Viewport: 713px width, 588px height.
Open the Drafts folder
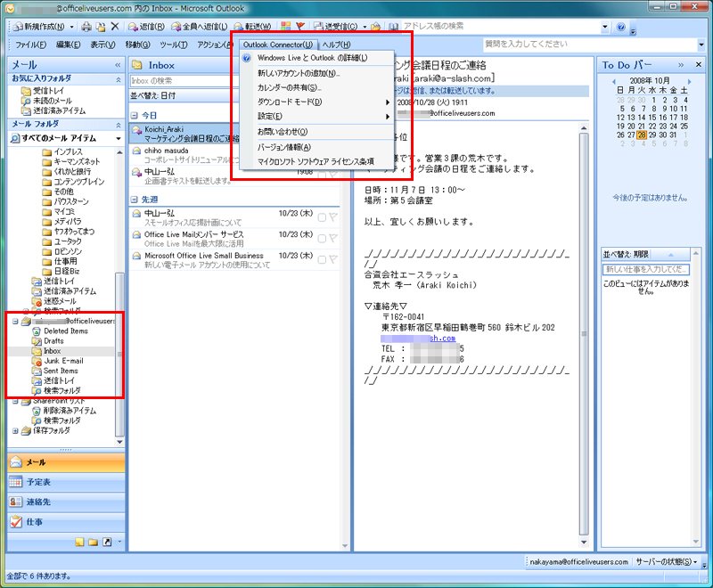pyautogui.click(x=53, y=341)
